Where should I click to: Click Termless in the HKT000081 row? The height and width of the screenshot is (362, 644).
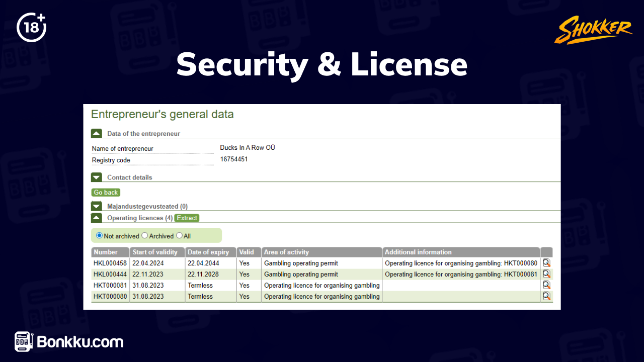click(200, 285)
